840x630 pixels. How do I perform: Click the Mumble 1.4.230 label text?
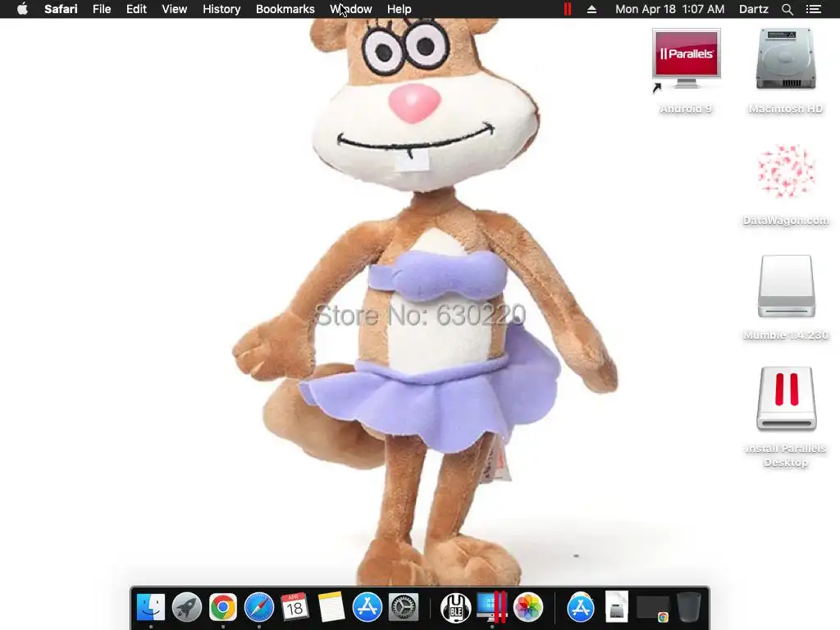[x=786, y=335]
